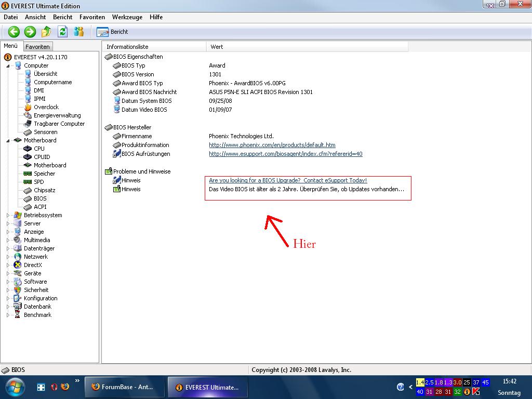532x399 pixels.
Task: Select ACPI in the tree
Action: [x=40, y=207]
